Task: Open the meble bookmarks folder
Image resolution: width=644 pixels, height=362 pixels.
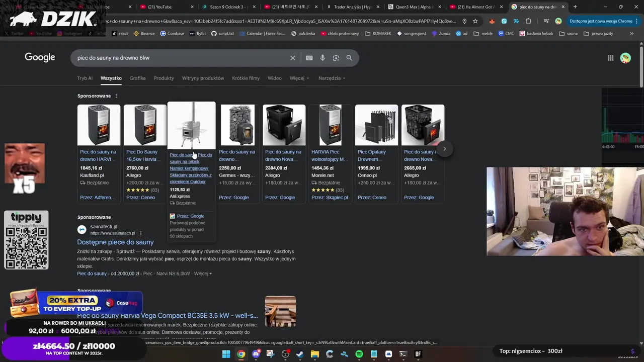Action: point(483,34)
